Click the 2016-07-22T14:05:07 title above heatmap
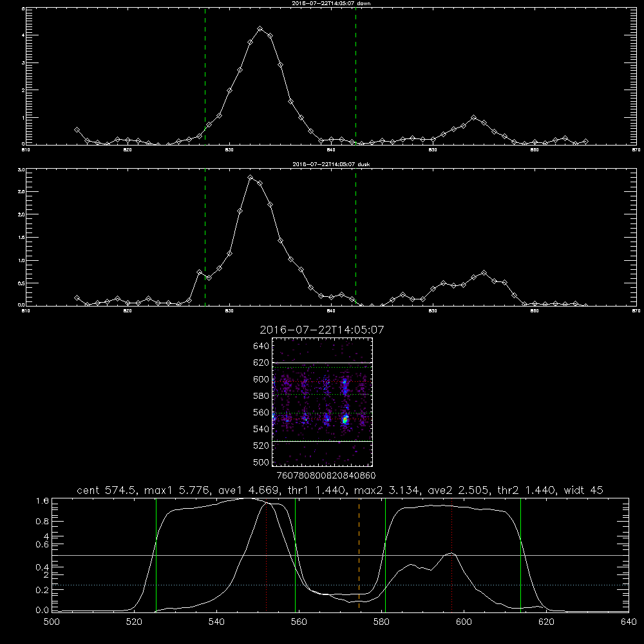This screenshot has height=644, width=644. (322, 330)
